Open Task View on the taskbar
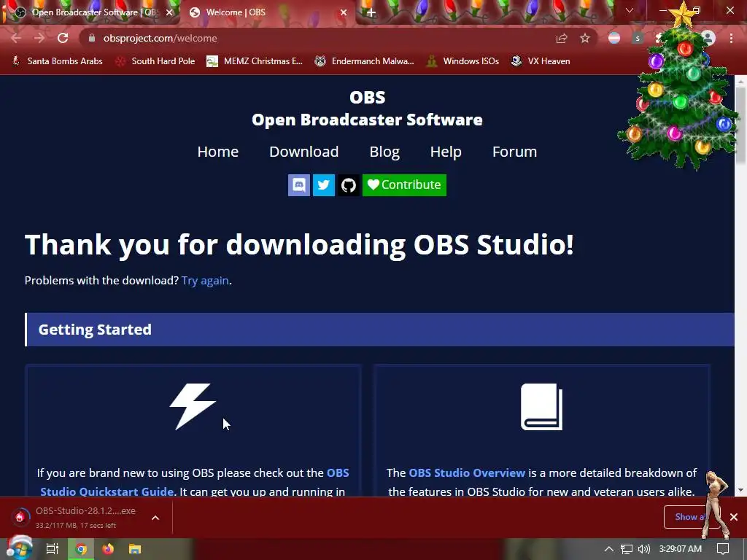The width and height of the screenshot is (747, 560). pyautogui.click(x=53, y=549)
